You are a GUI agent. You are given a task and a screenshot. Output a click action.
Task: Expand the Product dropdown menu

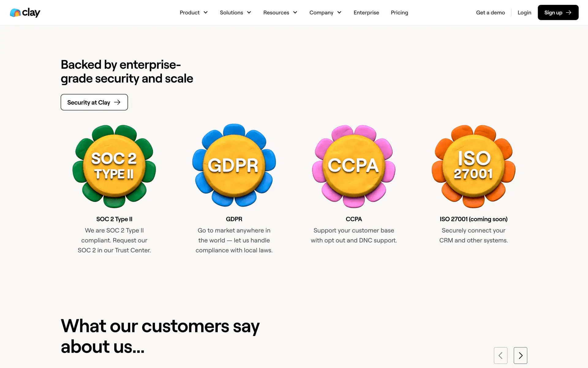tap(194, 13)
